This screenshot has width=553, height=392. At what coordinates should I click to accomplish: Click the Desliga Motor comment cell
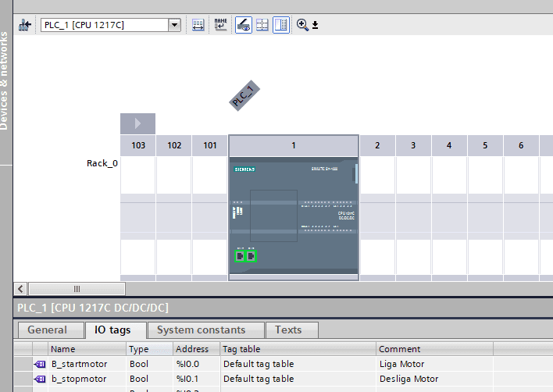coord(434,379)
